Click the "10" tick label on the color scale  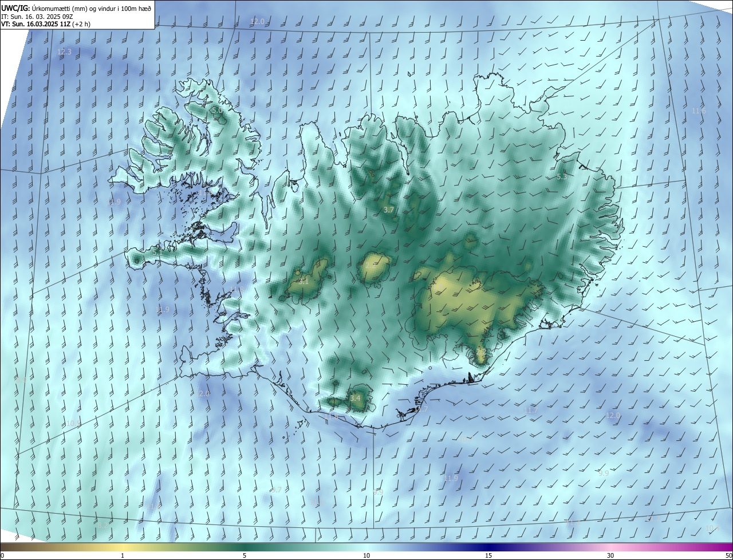[366, 555]
